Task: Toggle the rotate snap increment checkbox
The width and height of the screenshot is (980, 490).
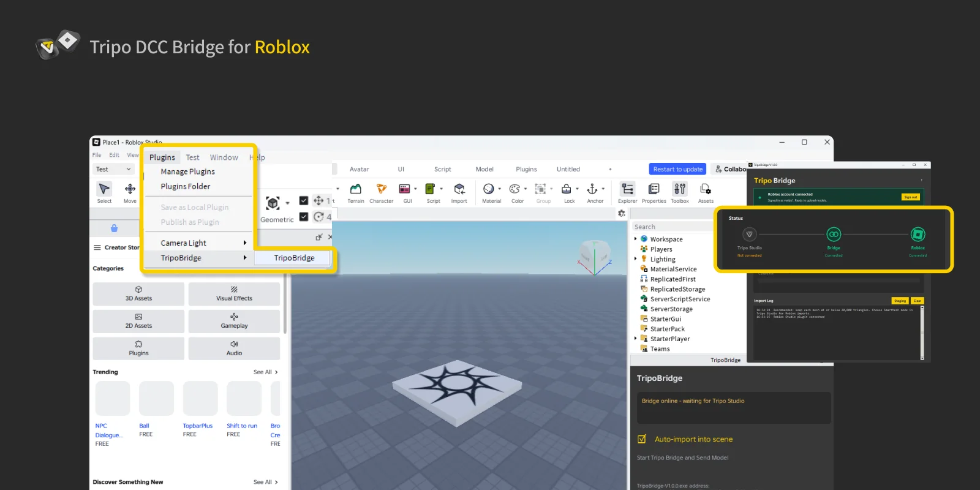Action: tap(304, 217)
